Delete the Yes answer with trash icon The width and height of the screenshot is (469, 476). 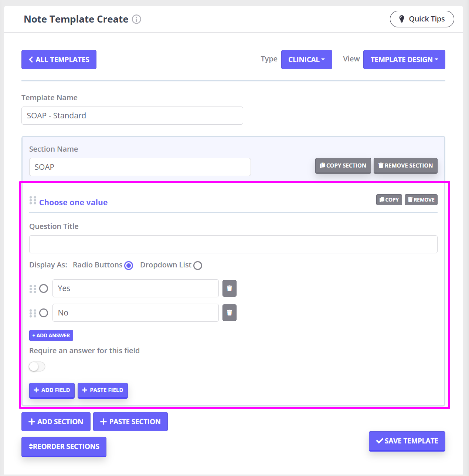click(229, 288)
